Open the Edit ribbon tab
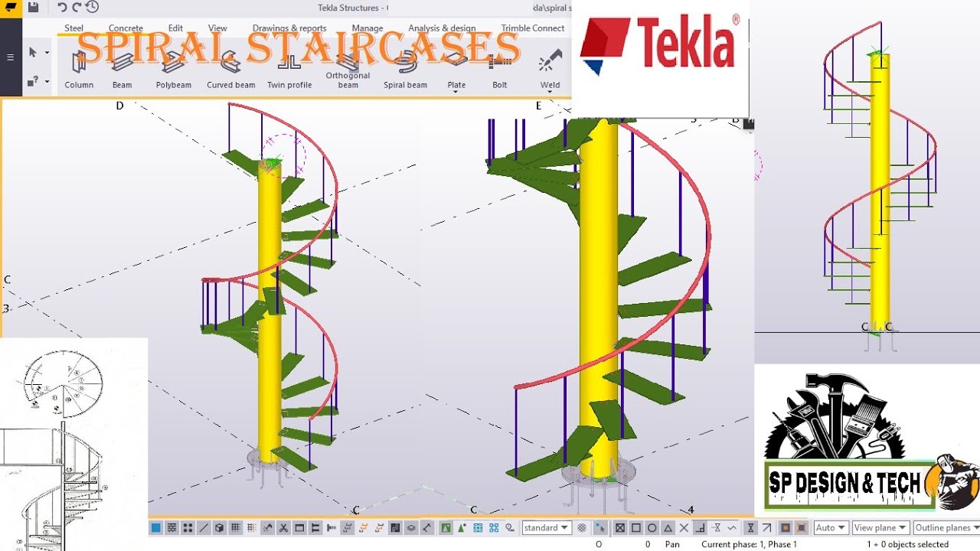The image size is (980, 551). [x=175, y=28]
